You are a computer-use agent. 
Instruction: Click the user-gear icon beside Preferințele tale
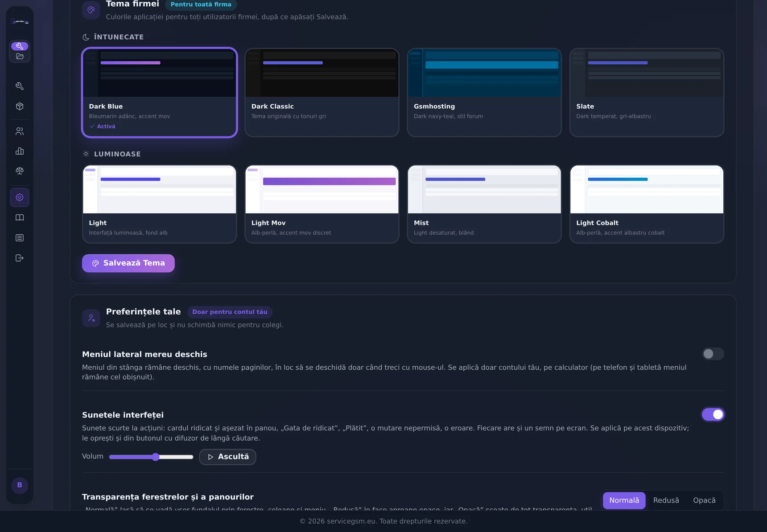[91, 318]
